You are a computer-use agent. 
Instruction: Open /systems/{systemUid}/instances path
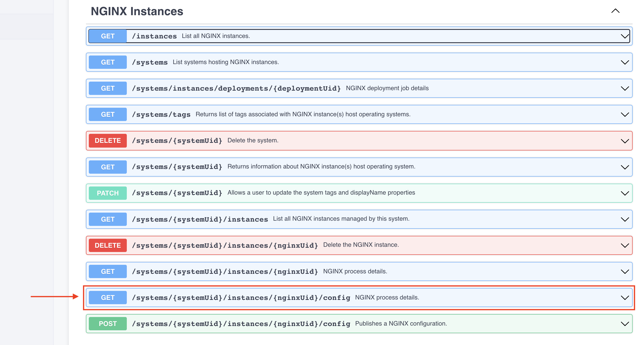(x=200, y=219)
